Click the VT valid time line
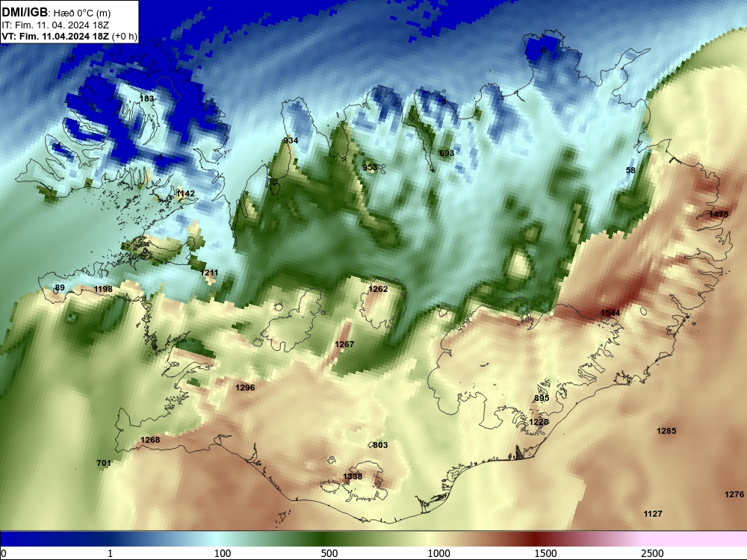The width and height of the screenshot is (747, 560). tap(69, 36)
